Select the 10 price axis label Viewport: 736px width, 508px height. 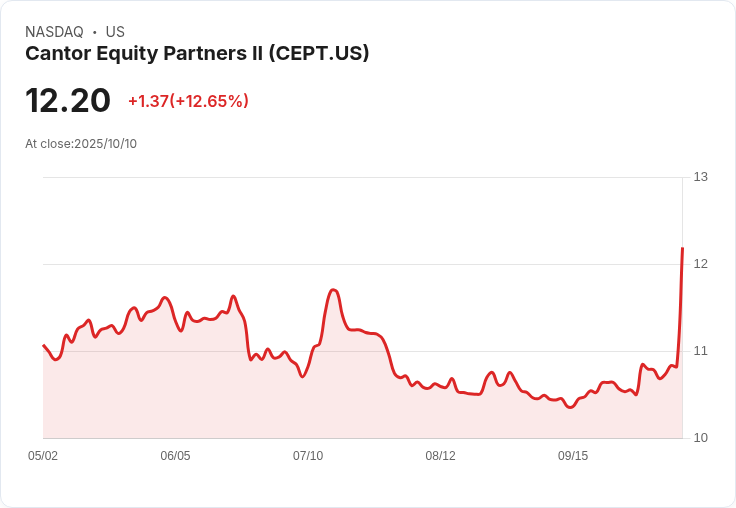(x=700, y=438)
